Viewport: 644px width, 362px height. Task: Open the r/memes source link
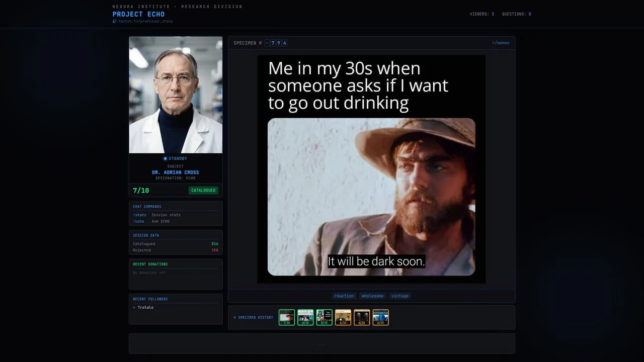[501, 43]
